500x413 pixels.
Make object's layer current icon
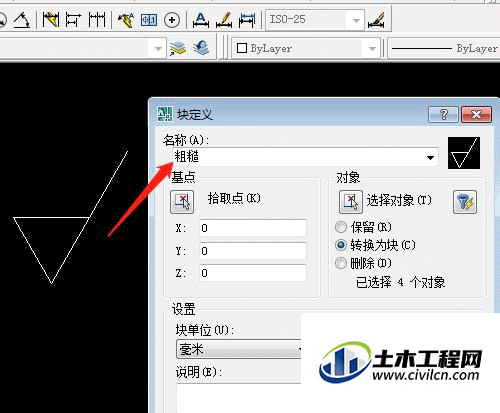[178, 49]
